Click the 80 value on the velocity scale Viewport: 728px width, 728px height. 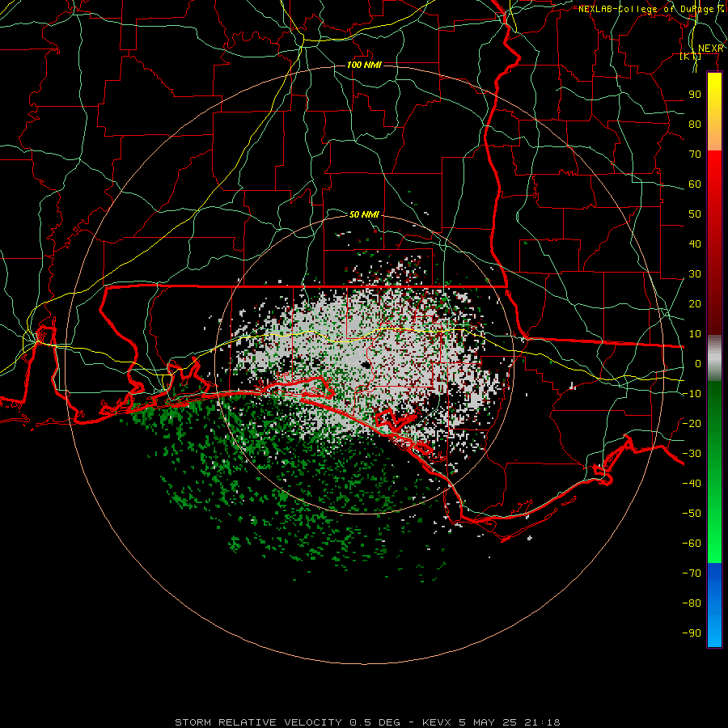click(695, 124)
